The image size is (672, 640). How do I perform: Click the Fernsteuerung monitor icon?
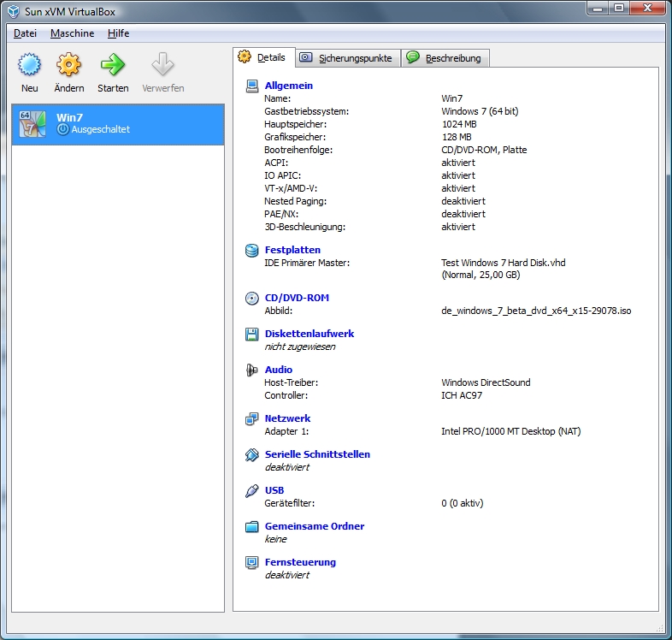pos(252,562)
